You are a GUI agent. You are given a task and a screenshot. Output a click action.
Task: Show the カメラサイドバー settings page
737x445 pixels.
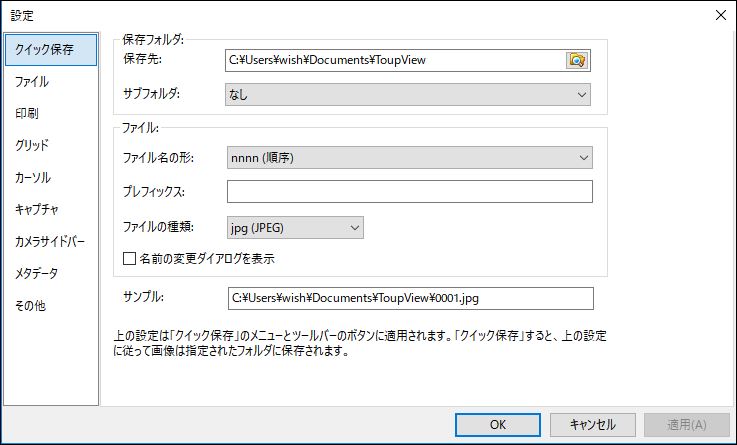tap(50, 242)
